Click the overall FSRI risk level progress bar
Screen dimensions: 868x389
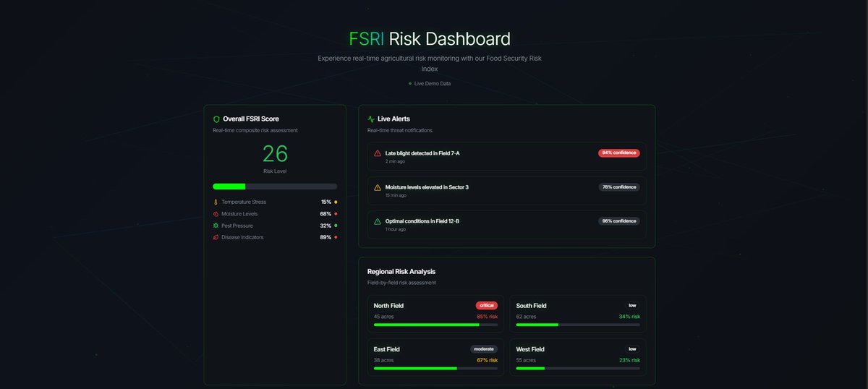coord(275,187)
